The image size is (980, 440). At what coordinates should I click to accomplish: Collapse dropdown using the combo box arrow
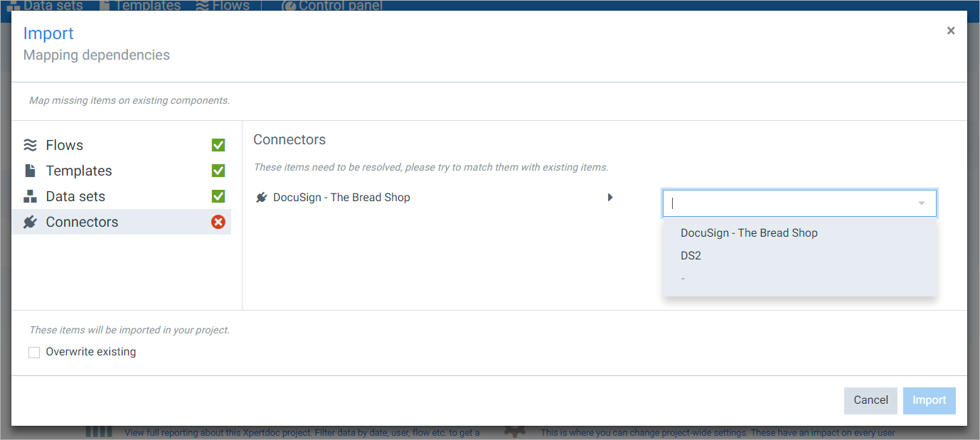[922, 203]
